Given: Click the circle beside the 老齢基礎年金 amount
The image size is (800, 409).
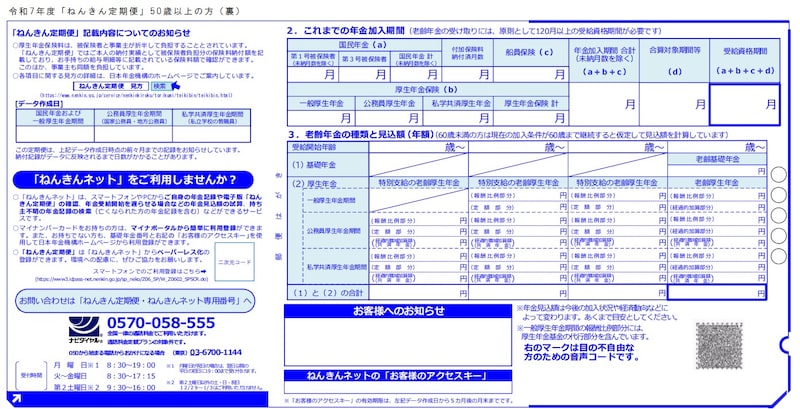Looking at the screenshot, I should coord(779,174).
